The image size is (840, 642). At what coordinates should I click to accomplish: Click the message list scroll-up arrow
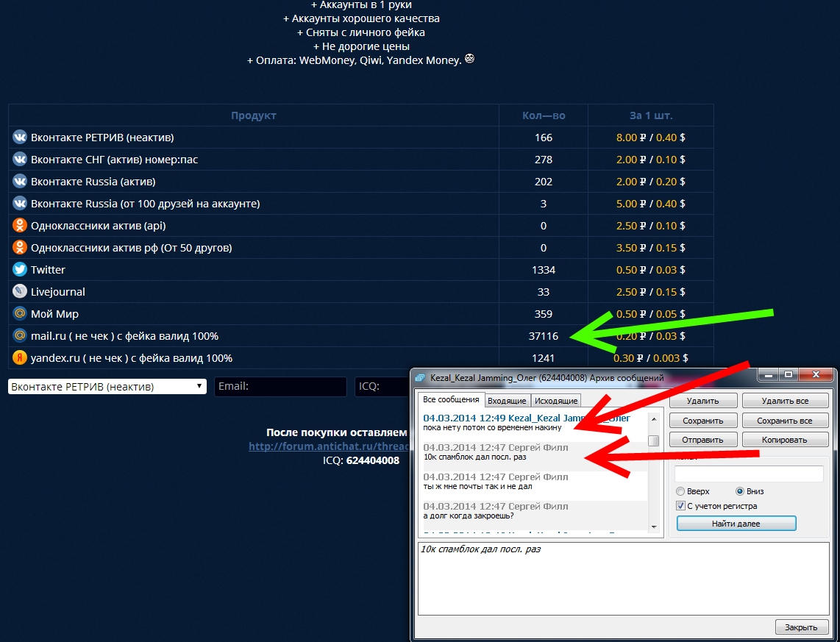pos(654,418)
